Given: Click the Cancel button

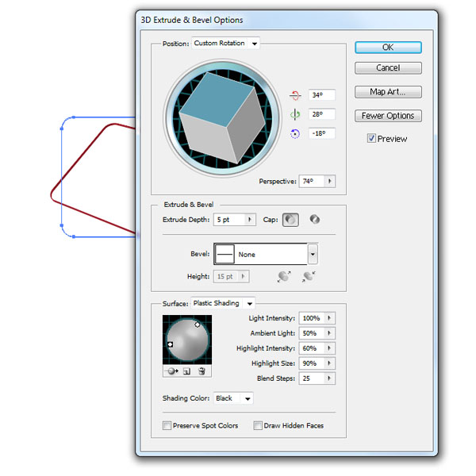Looking at the screenshot, I should [388, 67].
